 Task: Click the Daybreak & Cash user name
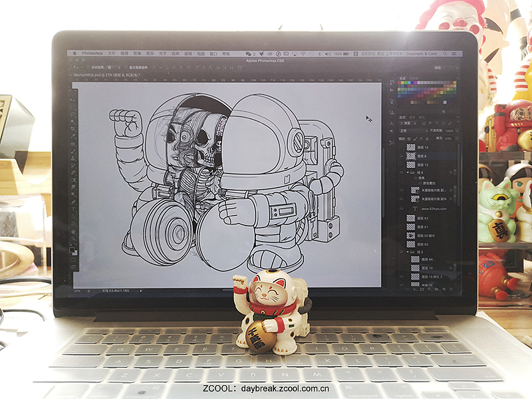click(422, 54)
